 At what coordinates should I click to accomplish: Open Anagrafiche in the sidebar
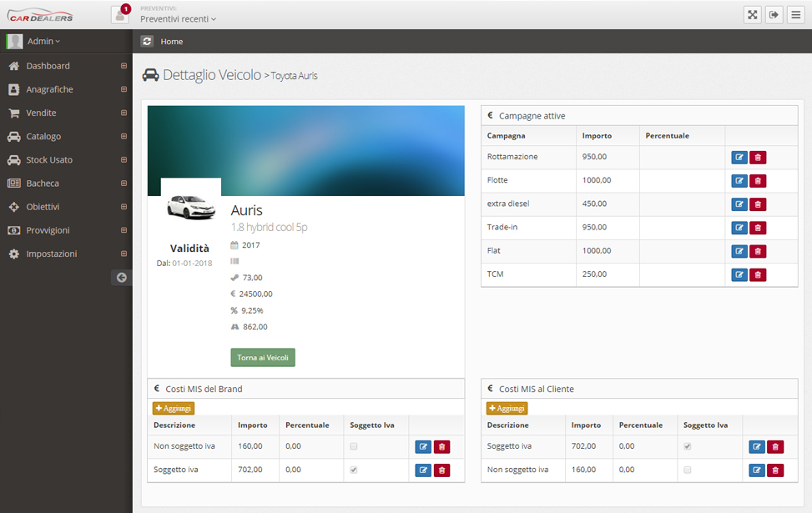click(50, 89)
